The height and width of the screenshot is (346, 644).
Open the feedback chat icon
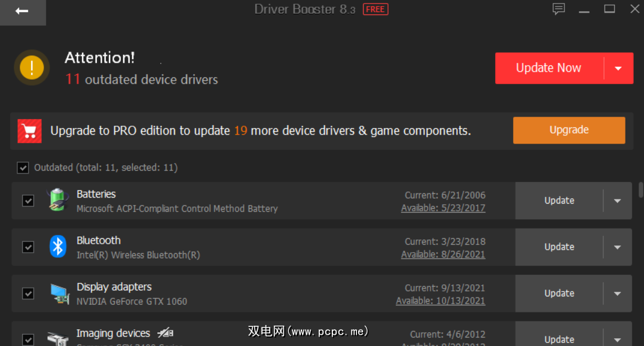click(558, 8)
